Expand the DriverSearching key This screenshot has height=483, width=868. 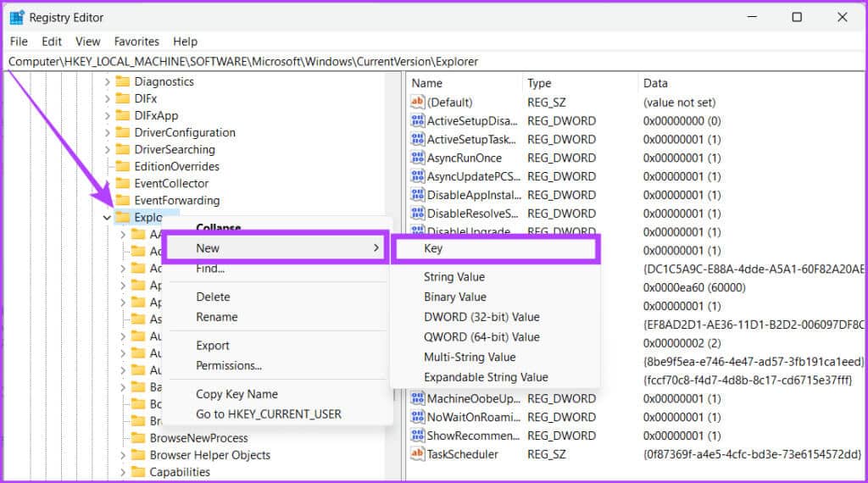point(108,150)
